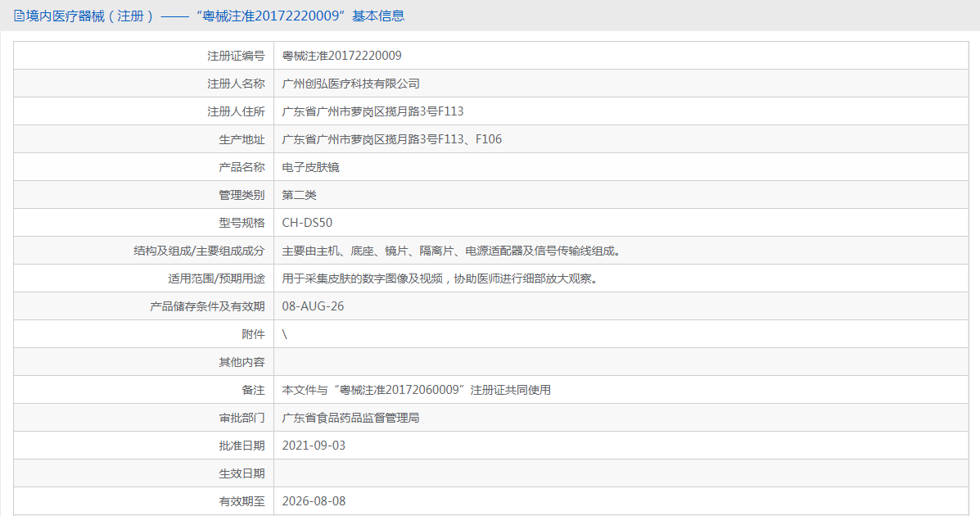Viewport: 980px width, 516px height.
Task: Click the label '审批部门'
Action: (242, 418)
